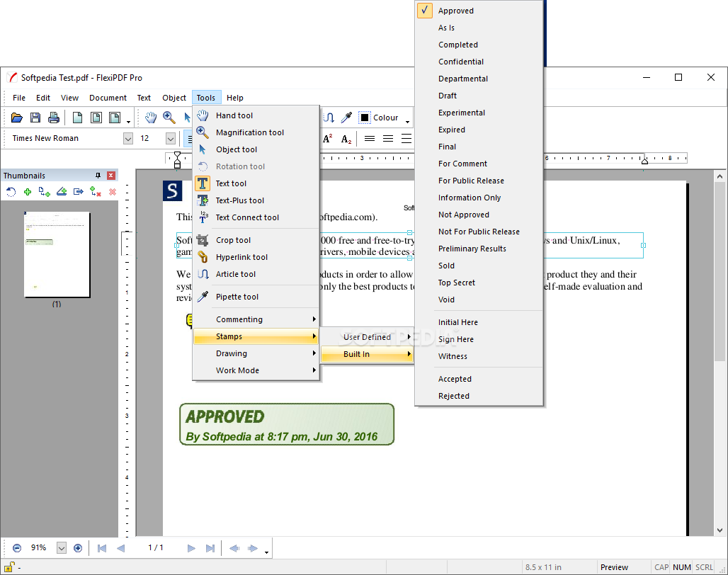Select the Confidential stamp
The image size is (728, 575).
[479, 62]
